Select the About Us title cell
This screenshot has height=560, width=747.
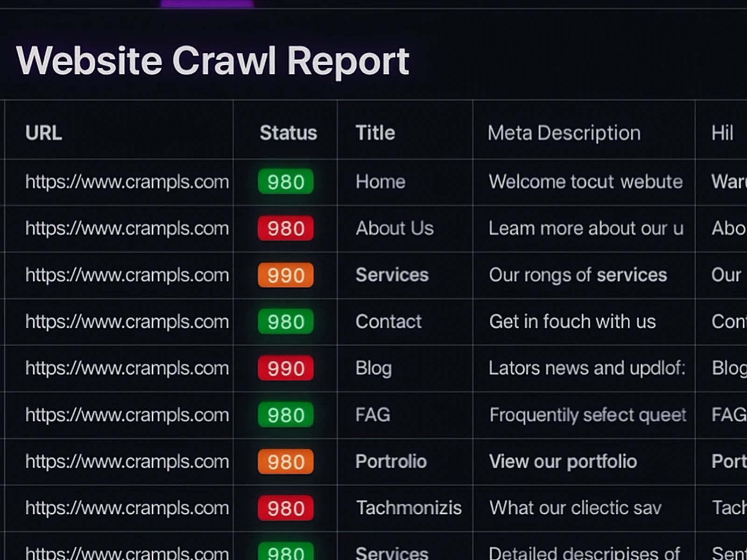tap(395, 228)
